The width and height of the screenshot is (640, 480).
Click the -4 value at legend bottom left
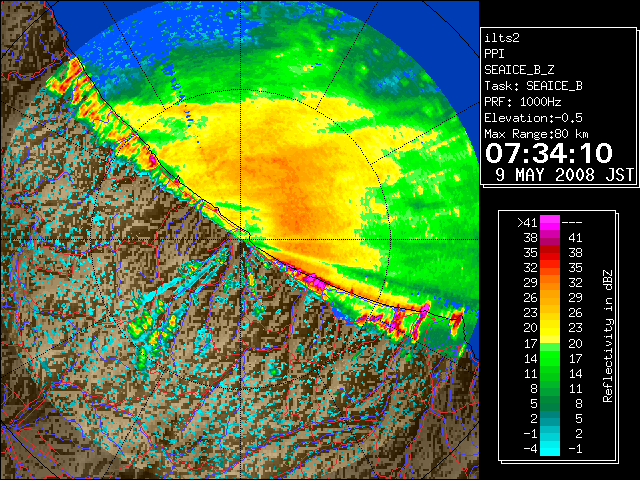530,449
